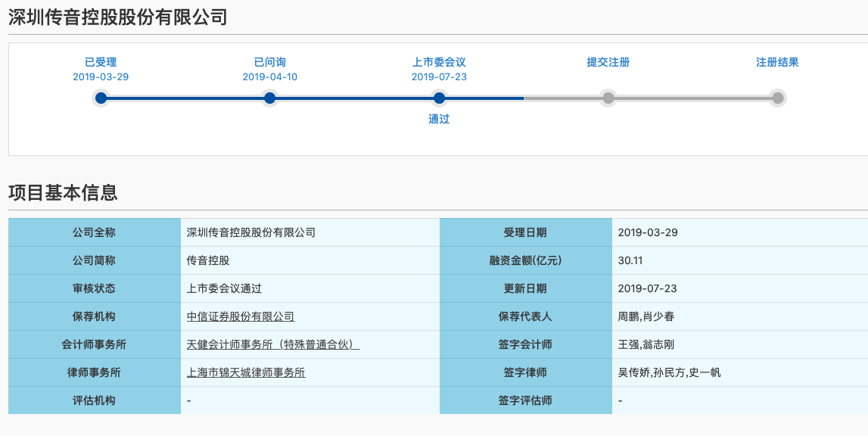Click the 上市委会议通过 status value
The width and height of the screenshot is (868, 436).
224,288
